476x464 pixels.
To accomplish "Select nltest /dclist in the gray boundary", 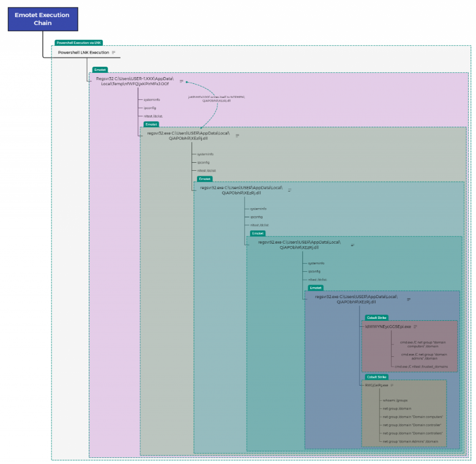I will pos(207,171).
